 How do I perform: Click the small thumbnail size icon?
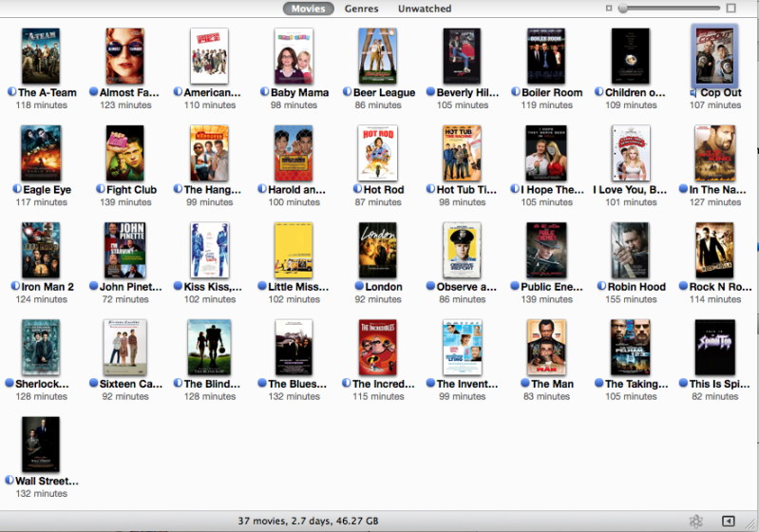pyautogui.click(x=609, y=9)
